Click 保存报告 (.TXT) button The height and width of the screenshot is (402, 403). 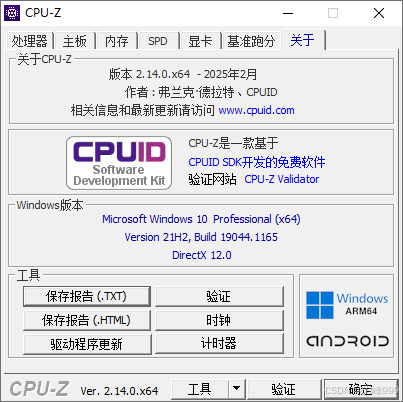pos(87,296)
